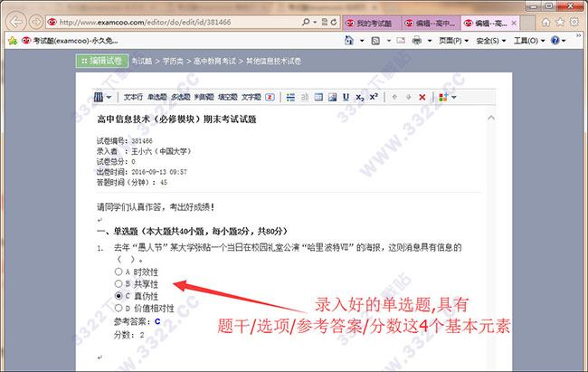Screen dimensions: 588x372
Task: Click the search magnifier in address bar
Action: coord(306,22)
